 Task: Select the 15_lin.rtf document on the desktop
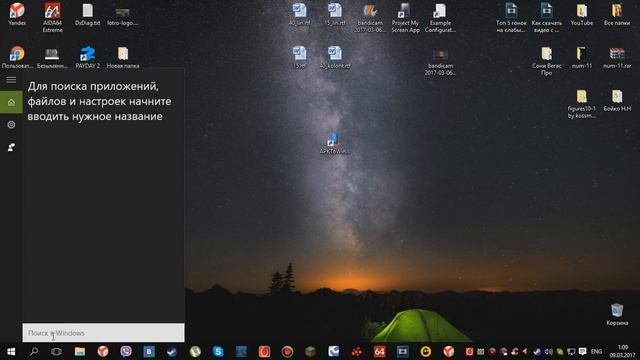[x=335, y=14]
